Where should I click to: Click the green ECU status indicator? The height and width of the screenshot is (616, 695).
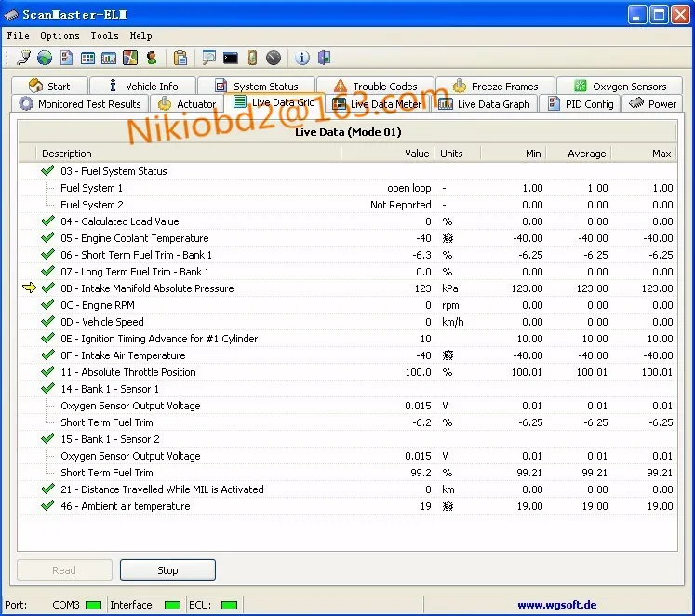point(229,605)
